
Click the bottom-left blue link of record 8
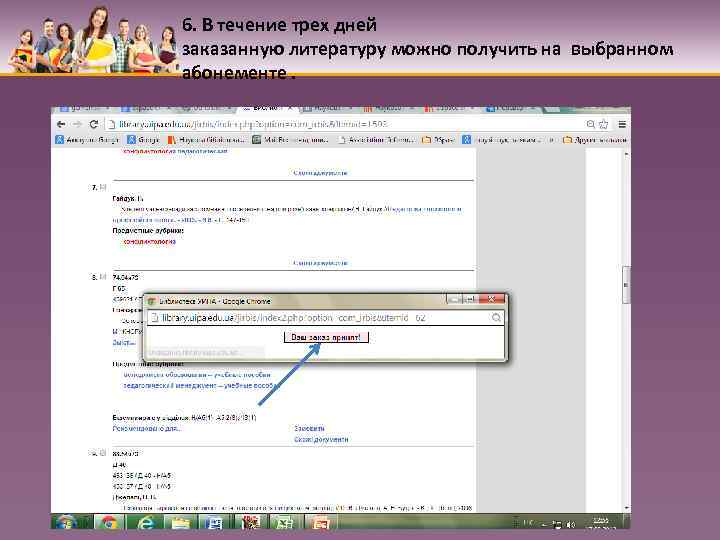pos(147,428)
